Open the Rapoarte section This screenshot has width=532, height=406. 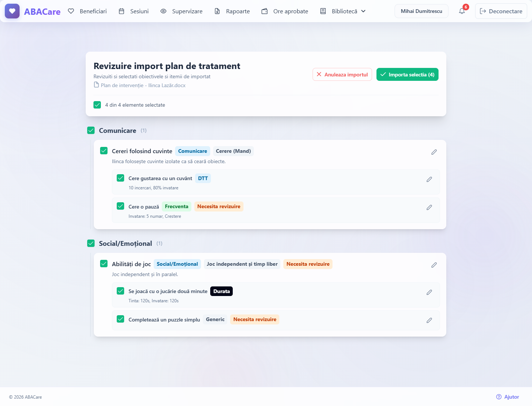[232, 11]
